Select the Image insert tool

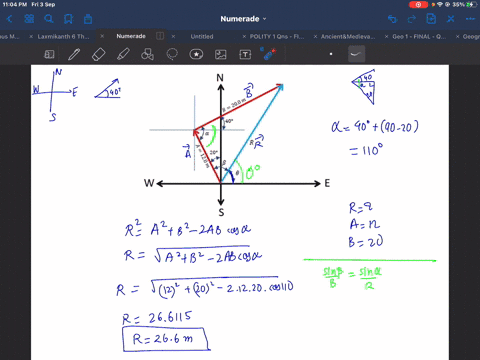point(221,54)
